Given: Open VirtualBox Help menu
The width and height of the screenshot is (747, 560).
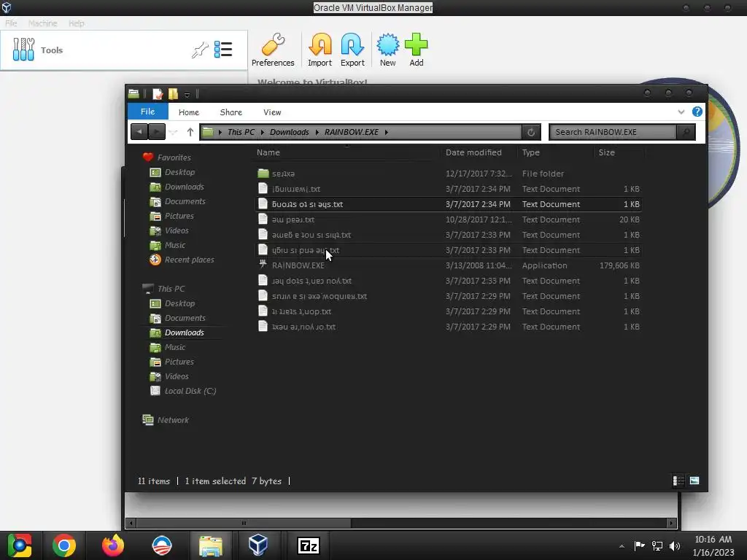Looking at the screenshot, I should [76, 23].
